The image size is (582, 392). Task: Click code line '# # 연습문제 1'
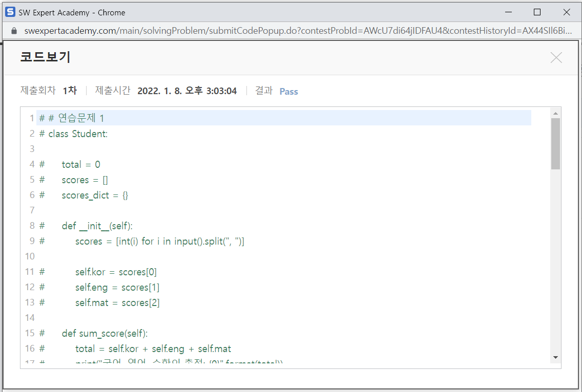click(x=72, y=118)
